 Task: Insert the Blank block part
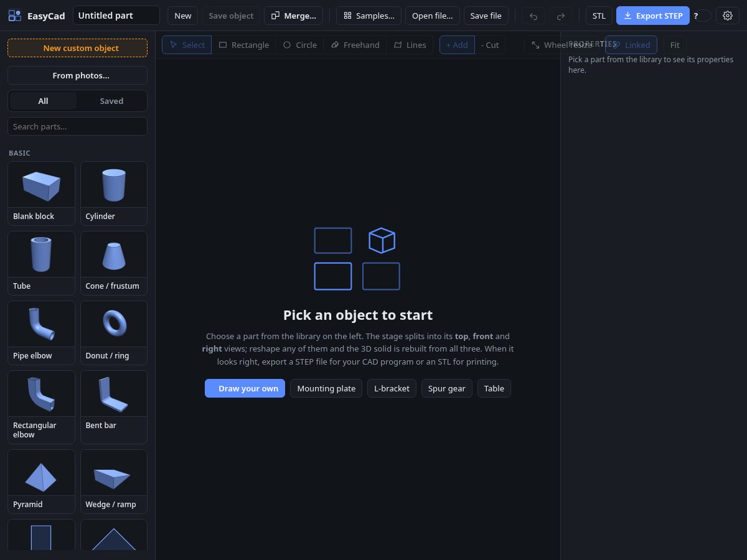click(41, 194)
